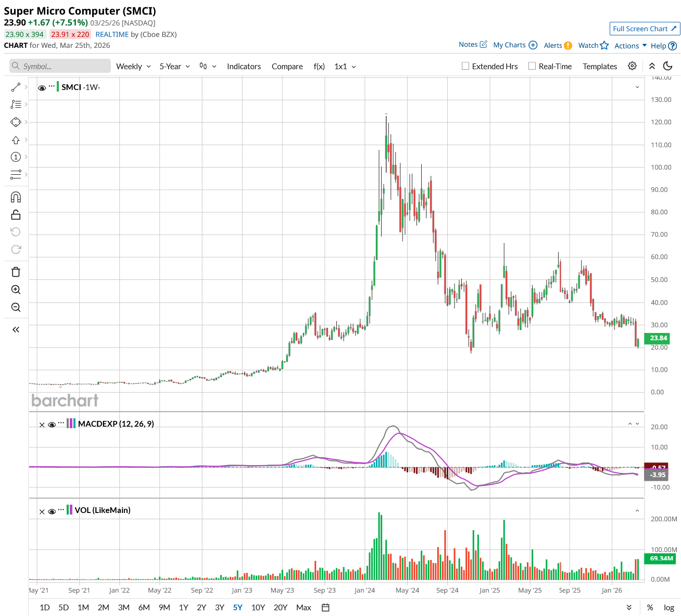Open the 5-Year period dropdown
Image resolution: width=681 pixels, height=616 pixels.
[174, 67]
